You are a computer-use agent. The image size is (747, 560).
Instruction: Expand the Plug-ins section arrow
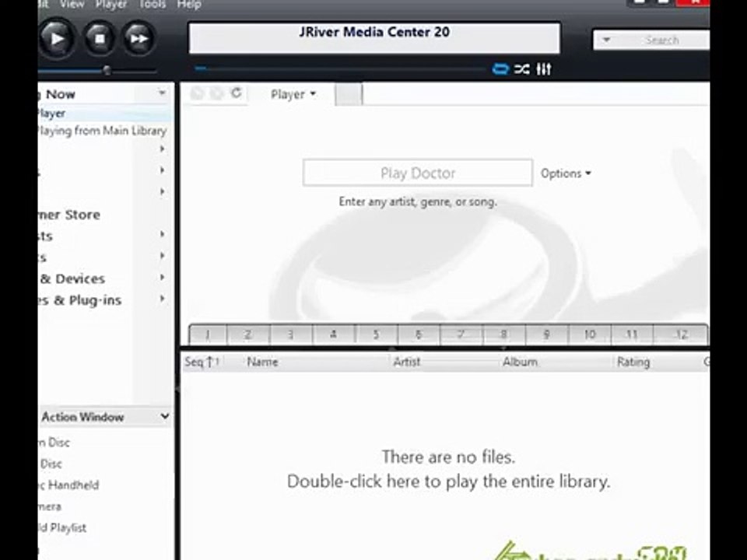pyautogui.click(x=162, y=299)
